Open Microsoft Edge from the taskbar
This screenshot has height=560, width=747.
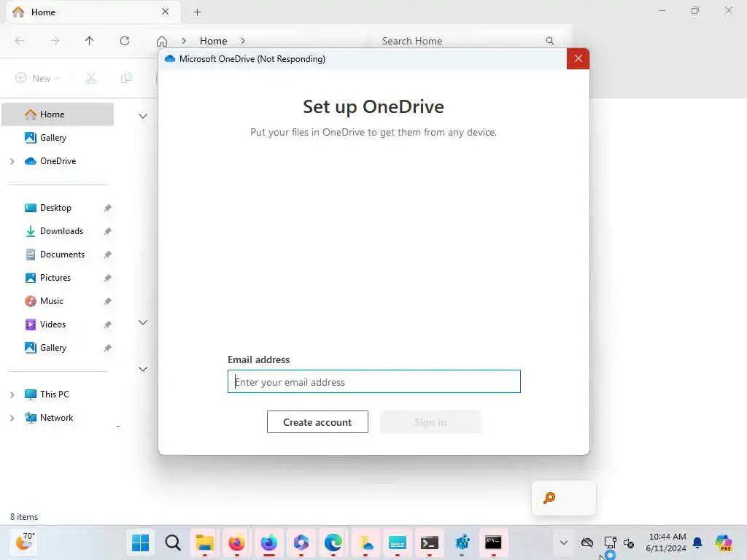333,542
